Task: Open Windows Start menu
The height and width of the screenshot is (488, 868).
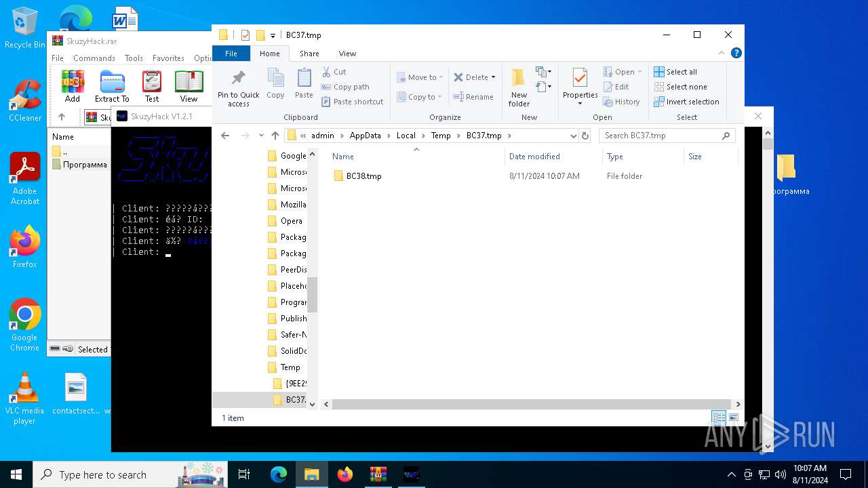Action: pos(16,474)
